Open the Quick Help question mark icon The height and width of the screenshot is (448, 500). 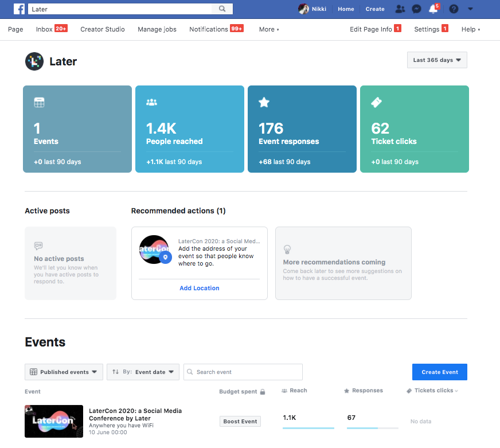pyautogui.click(x=454, y=9)
